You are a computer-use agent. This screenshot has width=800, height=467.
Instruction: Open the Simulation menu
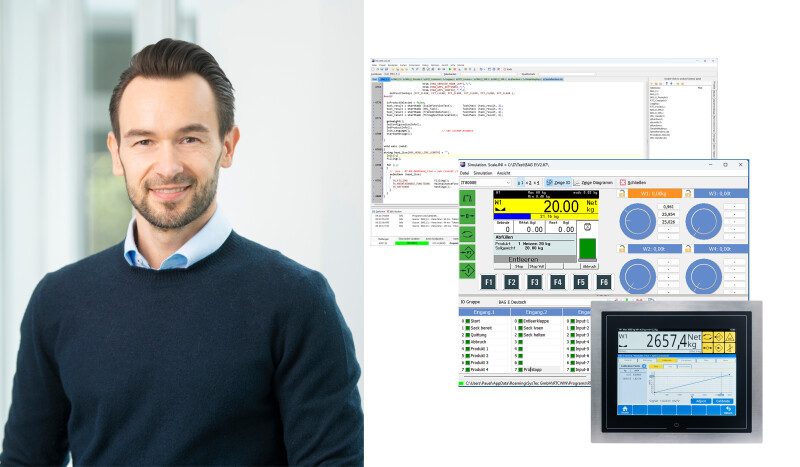coord(483,173)
